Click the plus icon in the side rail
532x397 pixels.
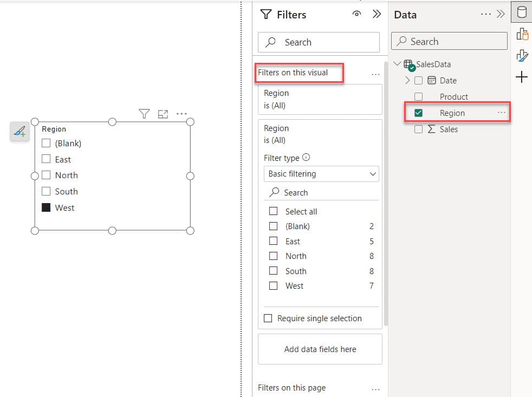point(522,77)
